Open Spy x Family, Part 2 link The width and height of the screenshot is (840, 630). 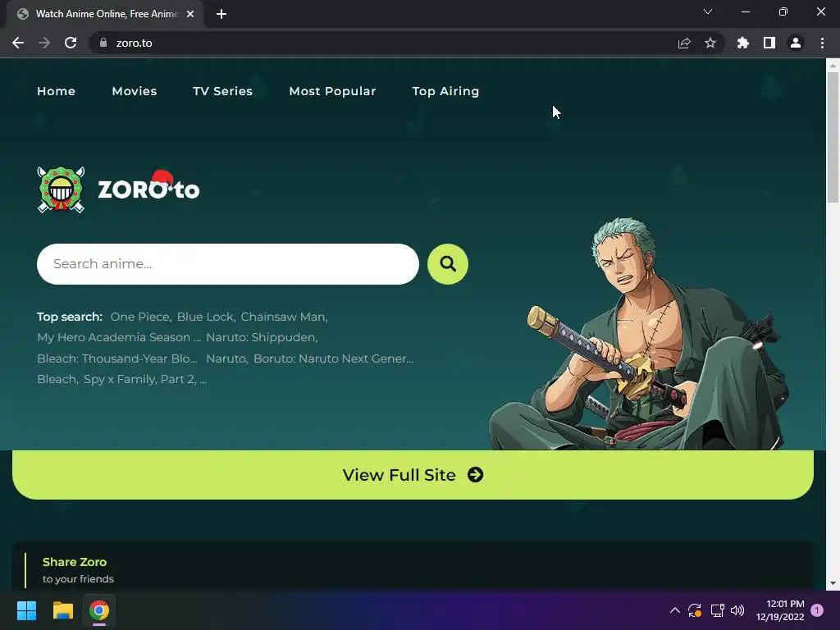[139, 379]
